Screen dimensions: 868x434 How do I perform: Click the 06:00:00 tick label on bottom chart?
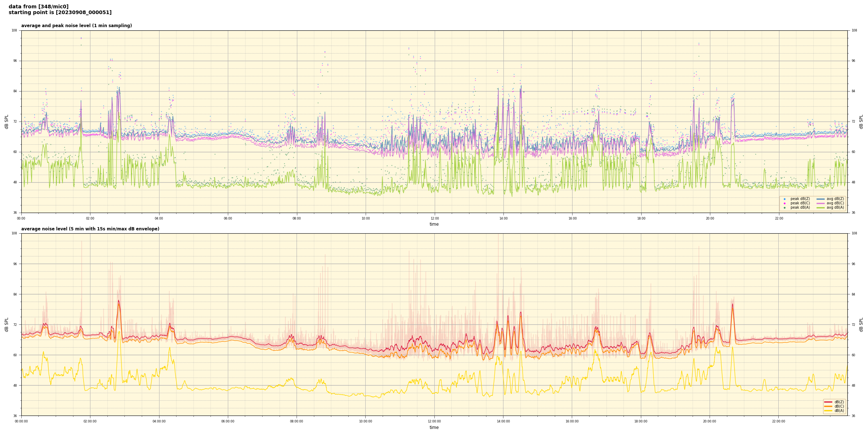point(228,421)
